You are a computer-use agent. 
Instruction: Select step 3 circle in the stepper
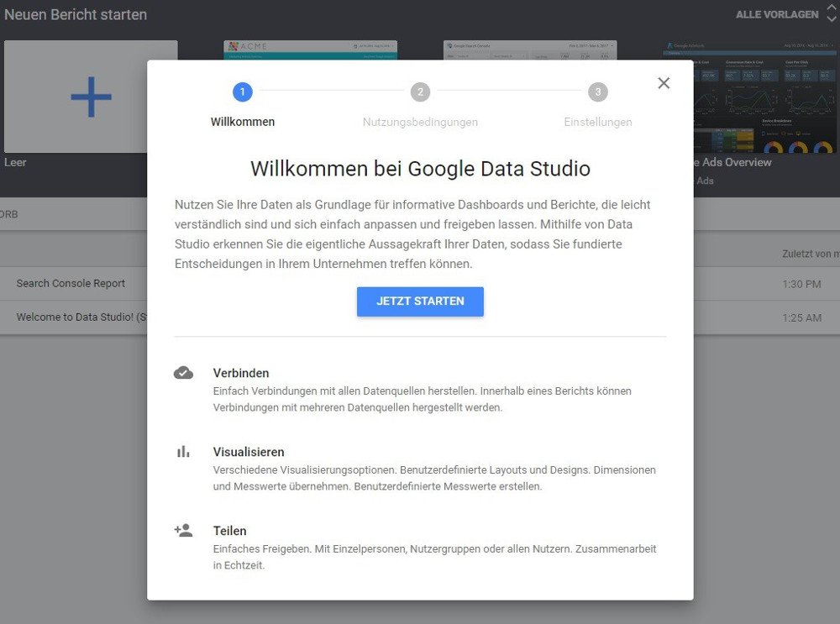[x=598, y=92]
